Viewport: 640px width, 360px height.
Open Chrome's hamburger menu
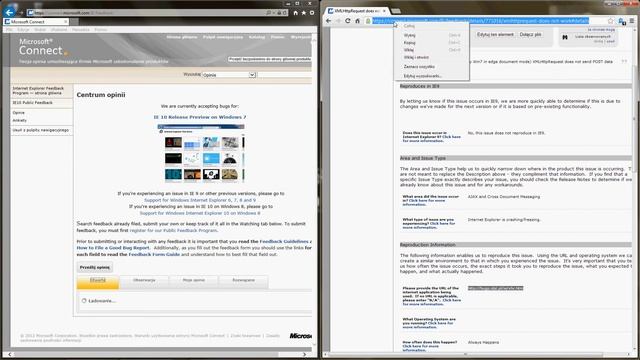[x=631, y=21]
